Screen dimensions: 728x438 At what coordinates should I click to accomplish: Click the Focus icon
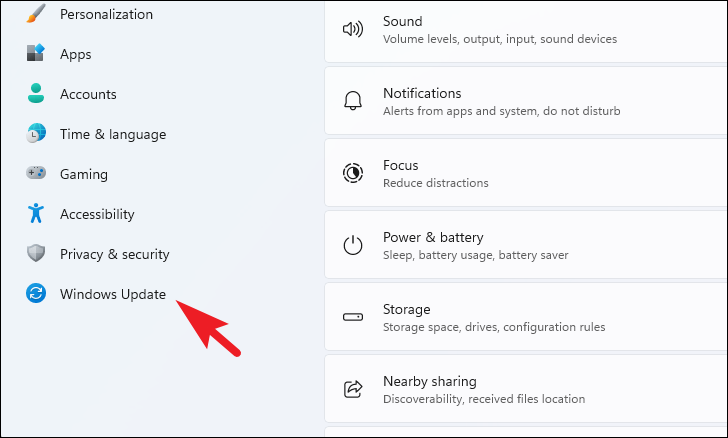pyautogui.click(x=353, y=173)
